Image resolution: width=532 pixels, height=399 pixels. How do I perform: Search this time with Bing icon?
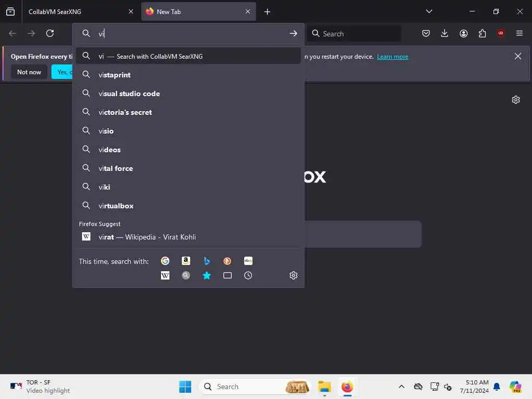(x=207, y=261)
